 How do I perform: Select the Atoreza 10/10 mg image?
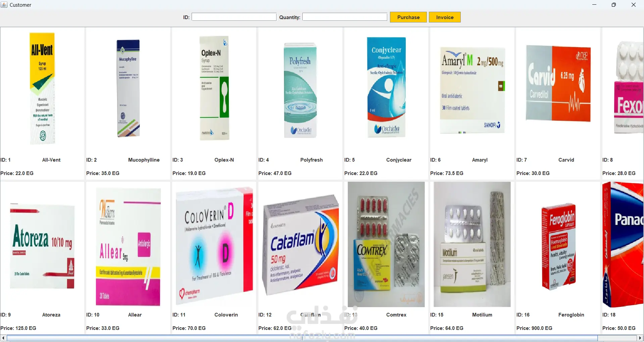[42, 246]
